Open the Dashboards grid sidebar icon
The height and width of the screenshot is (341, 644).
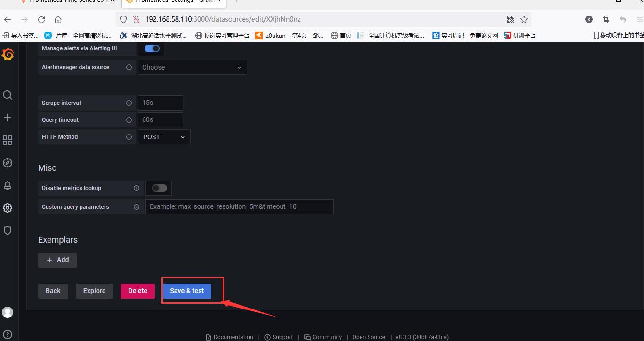[x=8, y=140]
